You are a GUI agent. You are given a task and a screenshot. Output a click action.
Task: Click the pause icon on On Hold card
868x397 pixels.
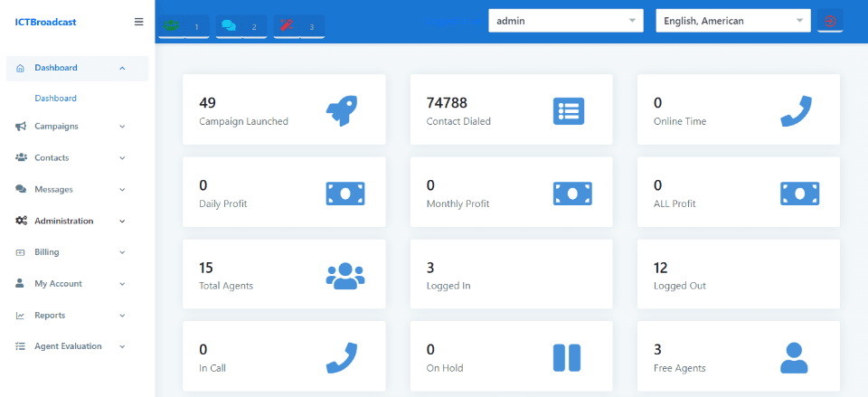[567, 358]
